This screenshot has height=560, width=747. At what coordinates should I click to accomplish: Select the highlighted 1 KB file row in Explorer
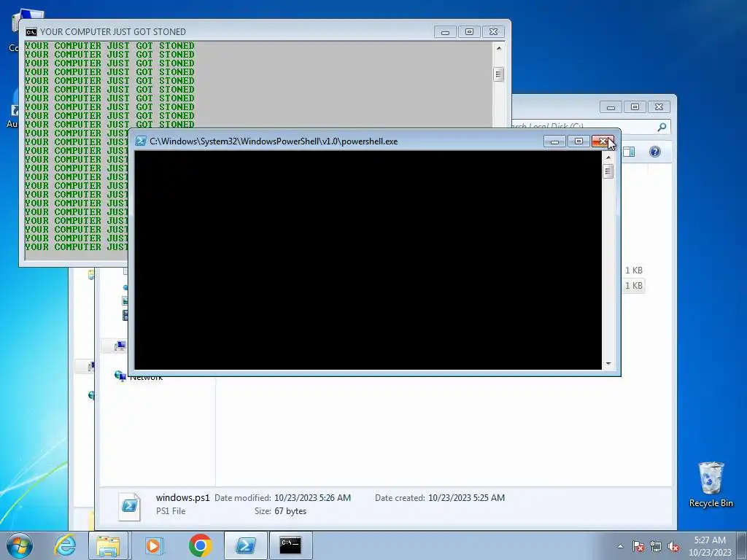[x=634, y=286]
